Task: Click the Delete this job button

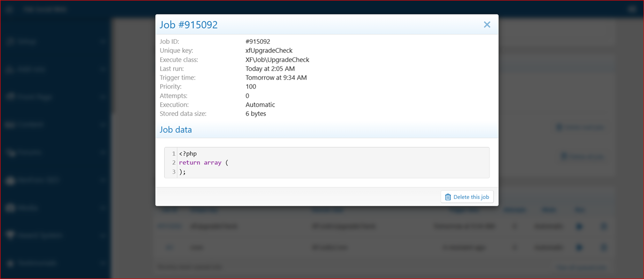Action: (467, 197)
